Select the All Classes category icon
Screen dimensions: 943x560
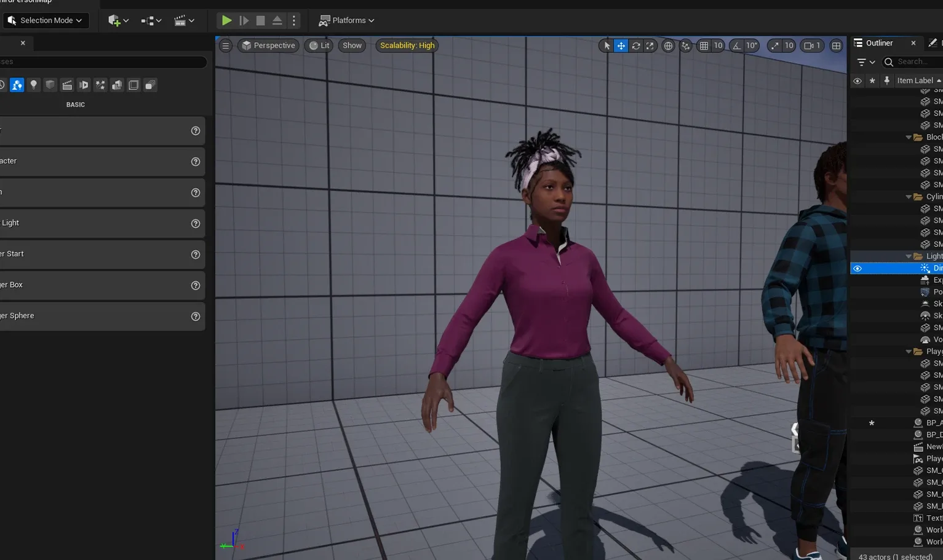150,85
